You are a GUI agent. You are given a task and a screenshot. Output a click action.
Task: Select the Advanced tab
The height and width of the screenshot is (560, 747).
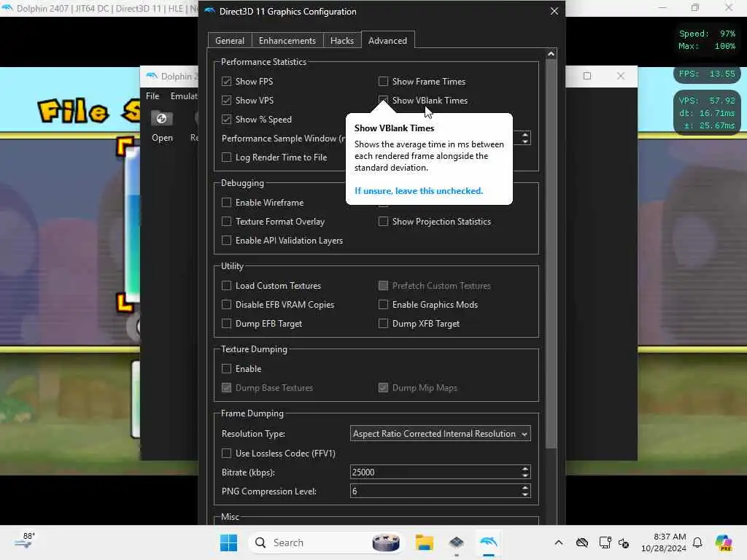(x=388, y=41)
